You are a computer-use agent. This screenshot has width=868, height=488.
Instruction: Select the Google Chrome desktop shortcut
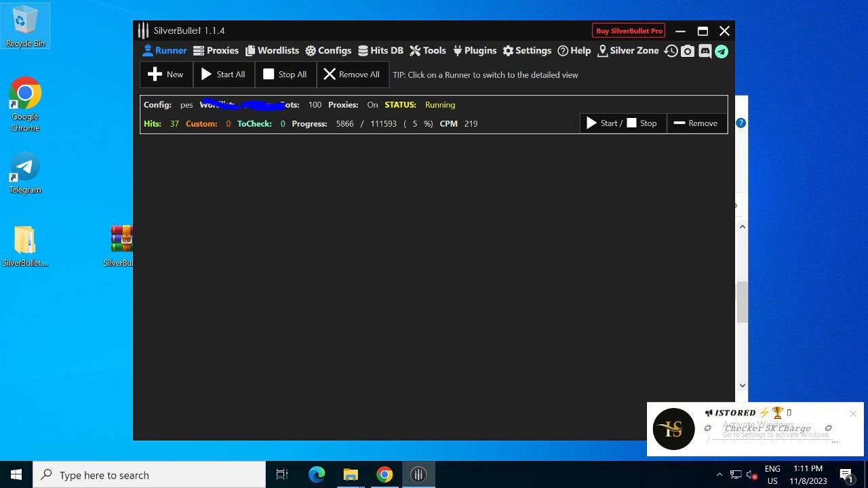(25, 104)
